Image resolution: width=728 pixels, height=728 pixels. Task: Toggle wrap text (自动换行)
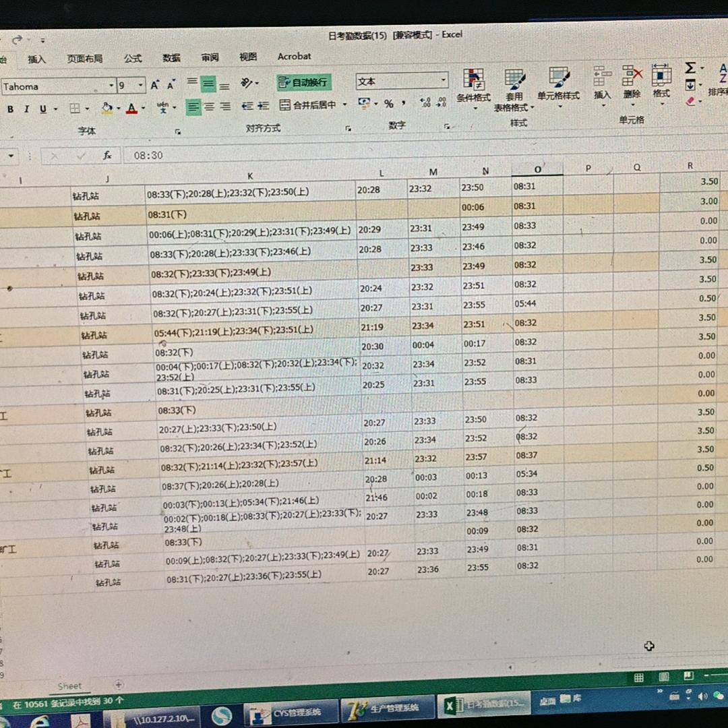click(x=303, y=82)
